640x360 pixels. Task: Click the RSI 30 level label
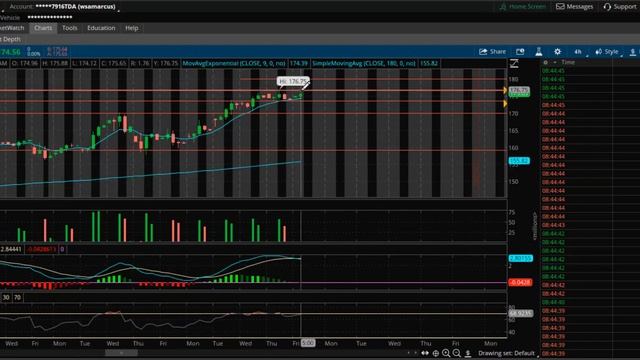pos(6,298)
